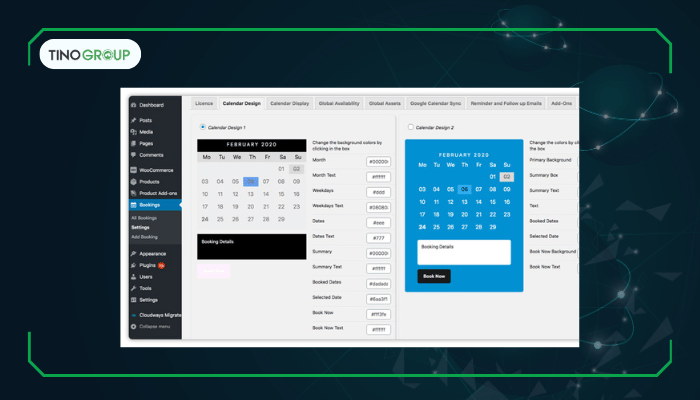Image resolution: width=700 pixels, height=400 pixels.
Task: Click the black Book Now button
Action: (434, 276)
